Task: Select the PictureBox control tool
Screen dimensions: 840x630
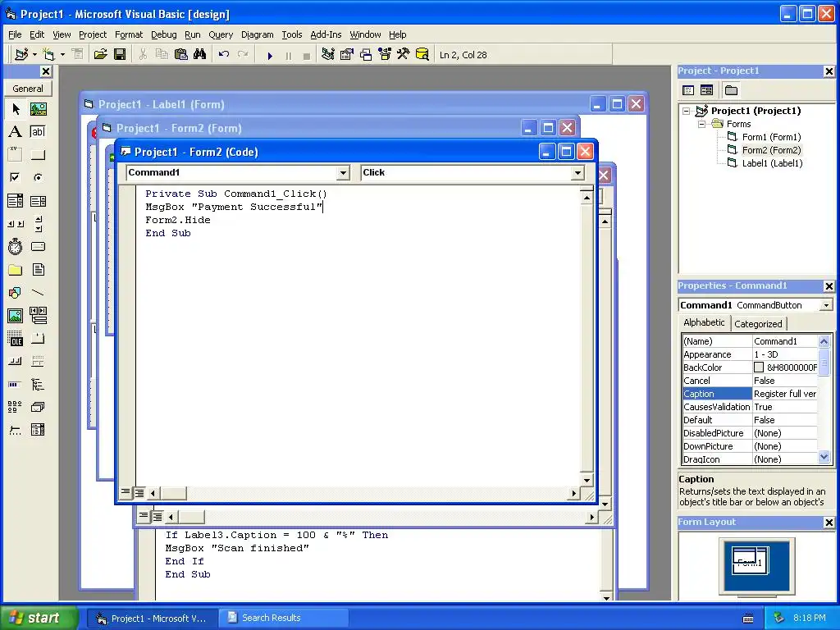Action: (38, 109)
